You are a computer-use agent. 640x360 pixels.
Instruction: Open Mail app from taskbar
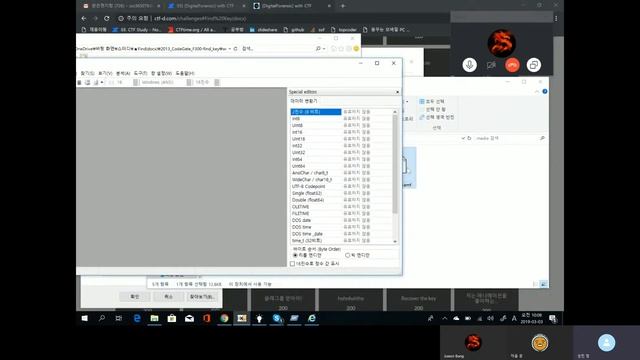click(189, 318)
